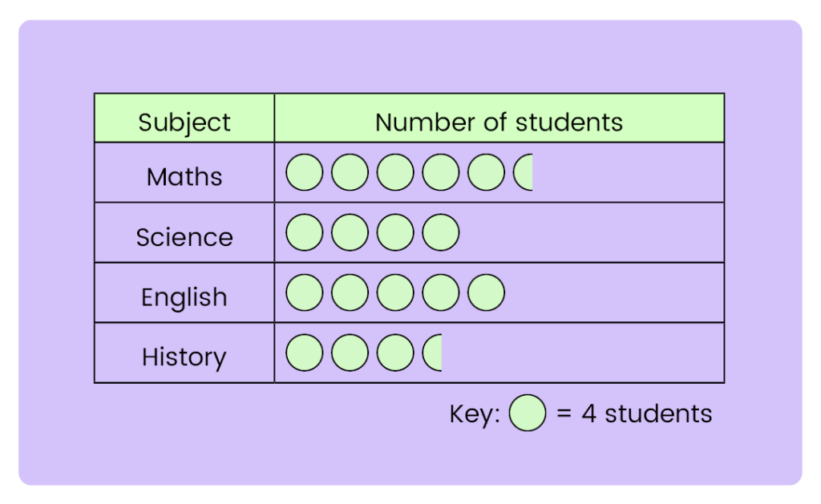The width and height of the screenshot is (821, 504).
Task: Select the first circle in the Science row
Action: (x=305, y=233)
